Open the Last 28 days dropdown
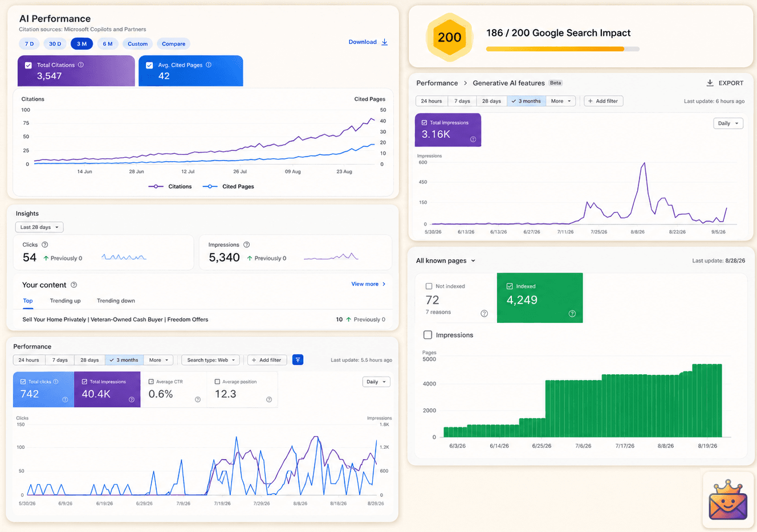757x532 pixels. [x=39, y=227]
